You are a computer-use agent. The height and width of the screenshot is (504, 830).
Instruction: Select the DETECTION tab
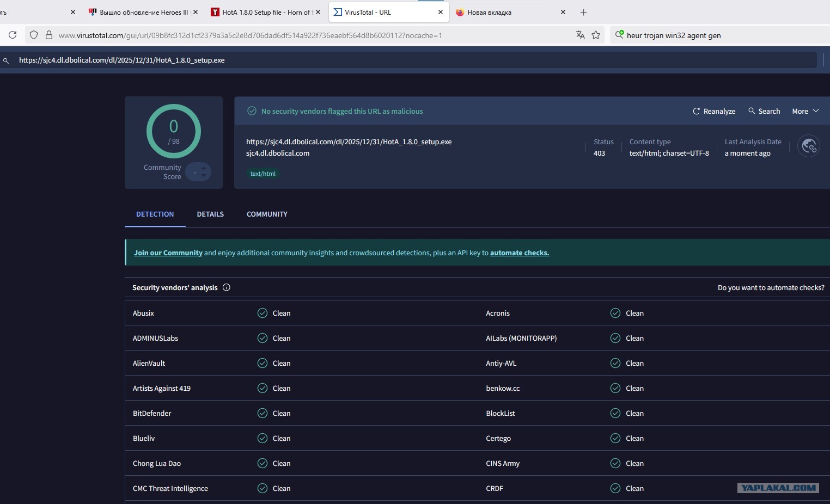point(155,214)
